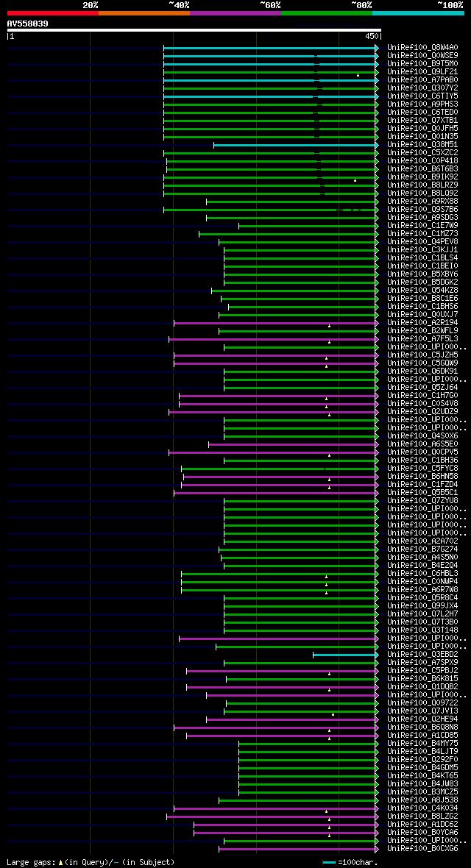This screenshot has height=868, width=471.
Task: Click the short cyan alignment bar of UniRef100_Q3EBD2
Action: tap(345, 655)
